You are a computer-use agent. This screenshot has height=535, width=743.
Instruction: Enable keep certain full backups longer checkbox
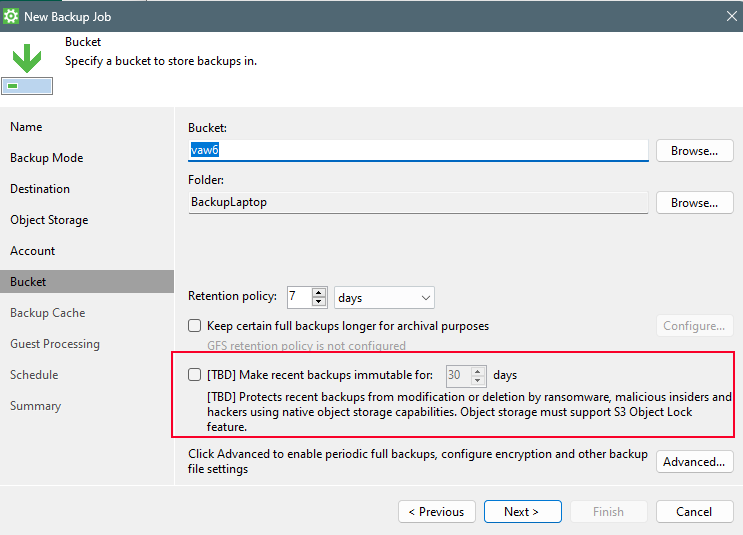point(195,326)
